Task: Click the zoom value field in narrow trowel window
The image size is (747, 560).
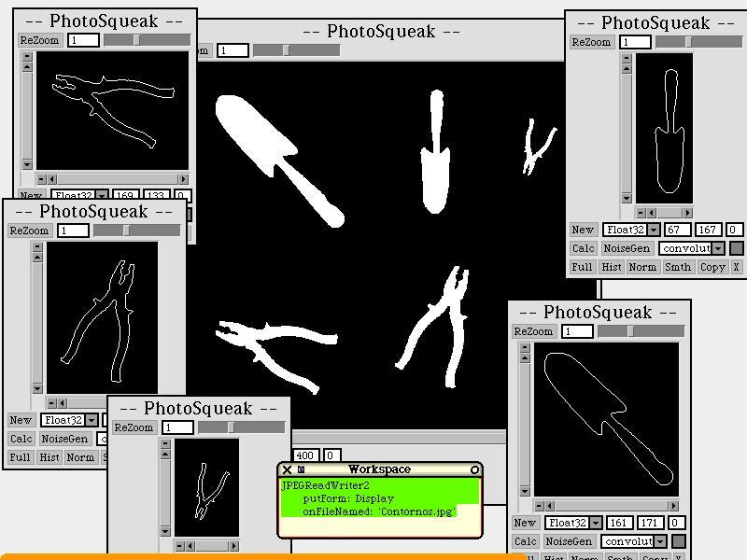Action: (635, 42)
